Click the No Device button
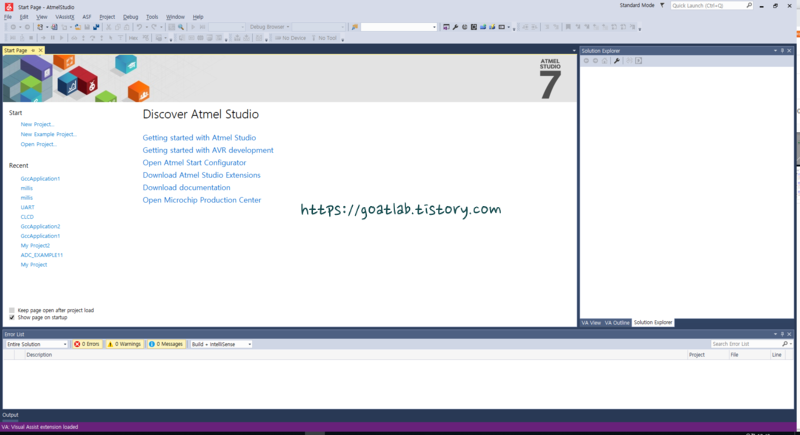This screenshot has width=800, height=435. pos(290,38)
